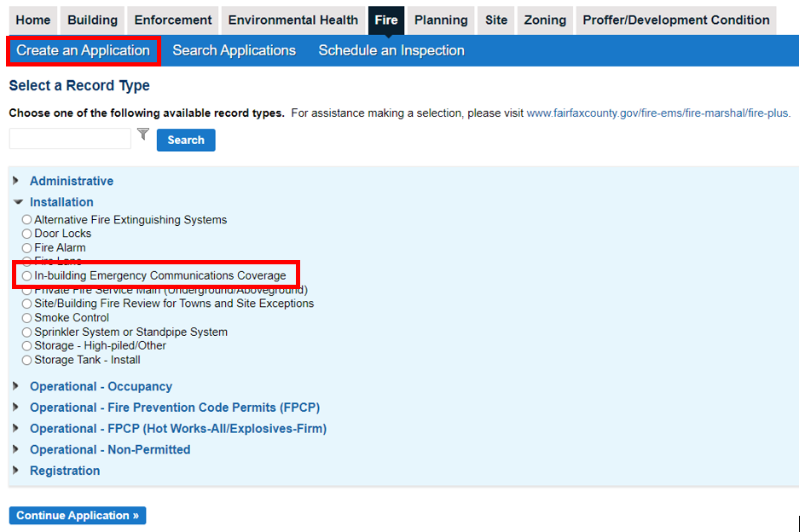
Task: Click the Installation category label
Action: (61, 202)
